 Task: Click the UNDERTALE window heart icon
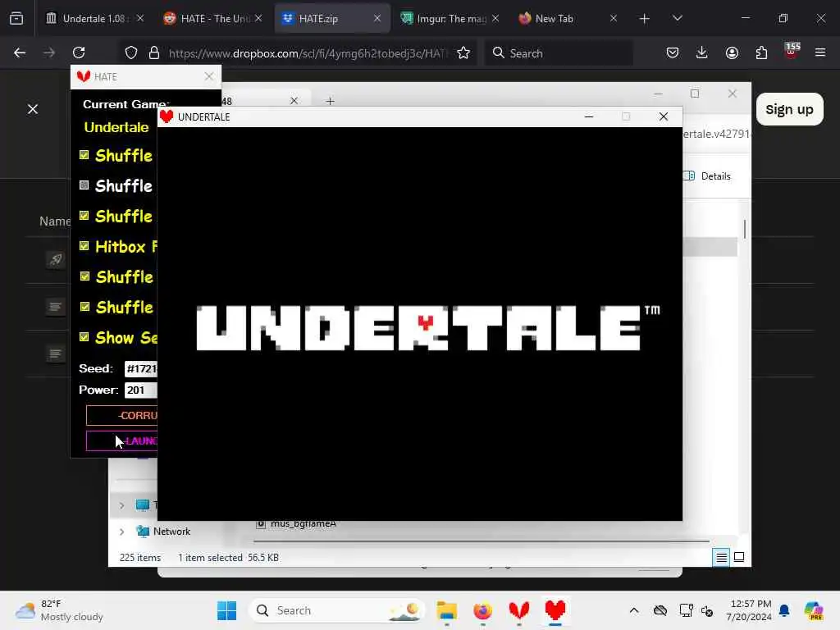click(167, 116)
